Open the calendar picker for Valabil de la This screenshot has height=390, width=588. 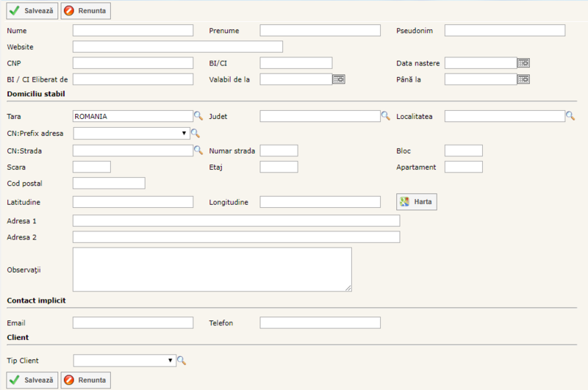point(339,79)
